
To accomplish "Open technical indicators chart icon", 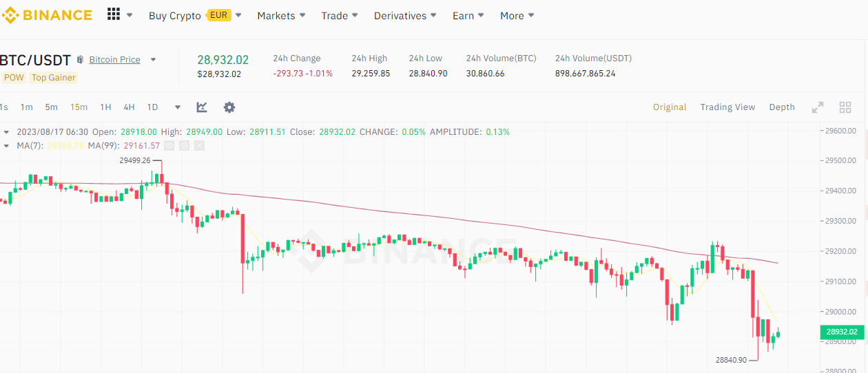I will (x=202, y=107).
